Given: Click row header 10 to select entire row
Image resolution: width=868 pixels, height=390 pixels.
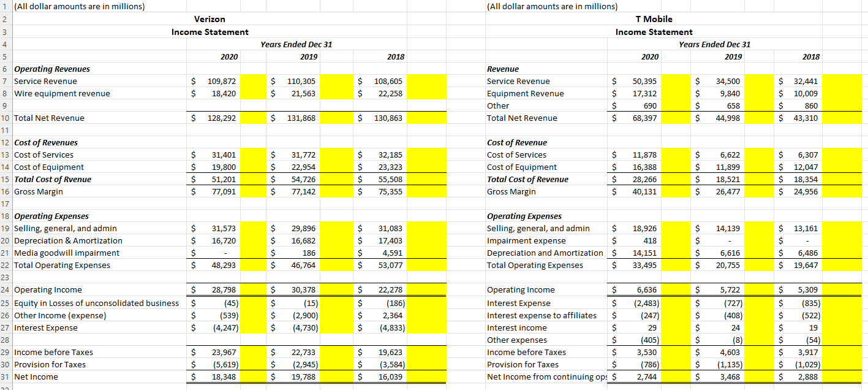Looking at the screenshot, I should point(5,118).
